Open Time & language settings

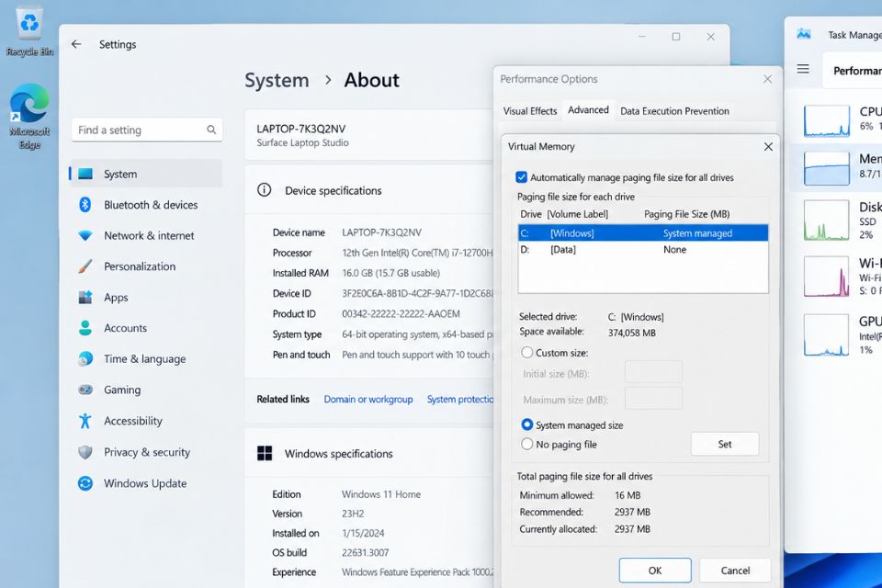[x=146, y=359]
